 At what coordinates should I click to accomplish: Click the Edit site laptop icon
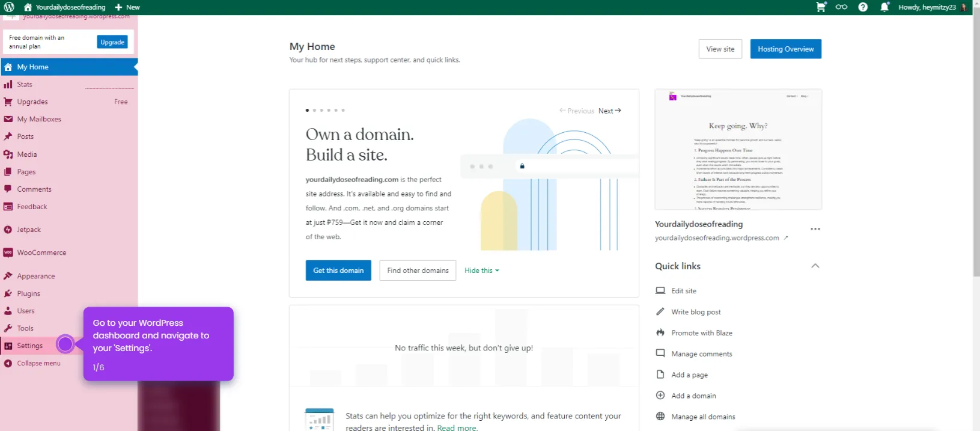pyautogui.click(x=660, y=290)
